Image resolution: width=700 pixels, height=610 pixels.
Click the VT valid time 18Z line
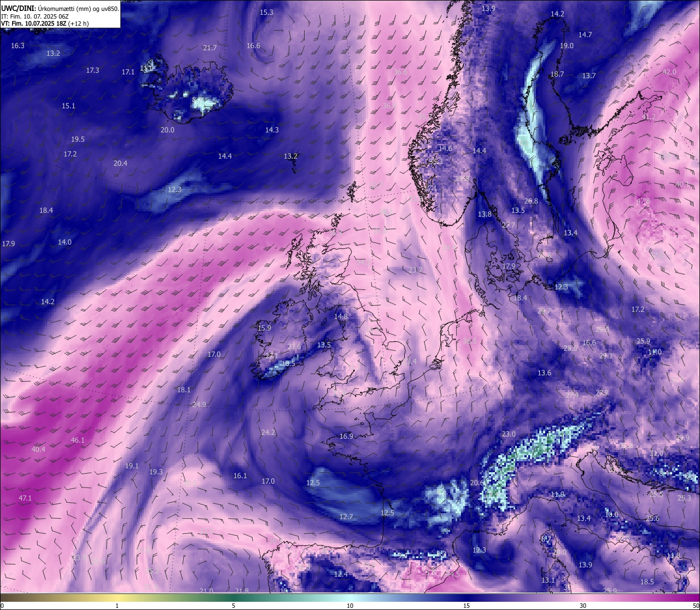(x=45, y=24)
